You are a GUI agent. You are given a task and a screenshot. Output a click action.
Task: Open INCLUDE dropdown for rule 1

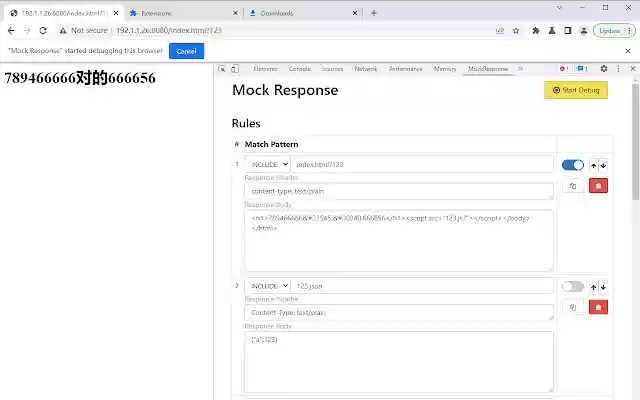coord(267,164)
